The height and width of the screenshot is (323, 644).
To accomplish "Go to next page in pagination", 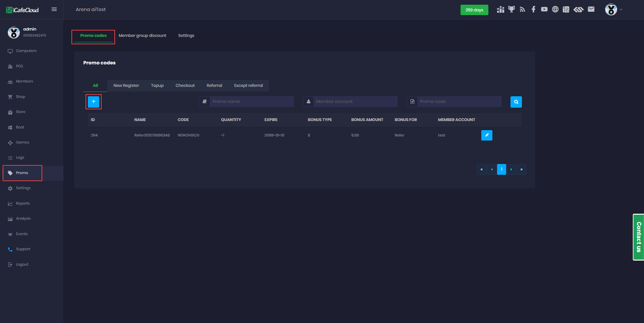I will pos(511,169).
